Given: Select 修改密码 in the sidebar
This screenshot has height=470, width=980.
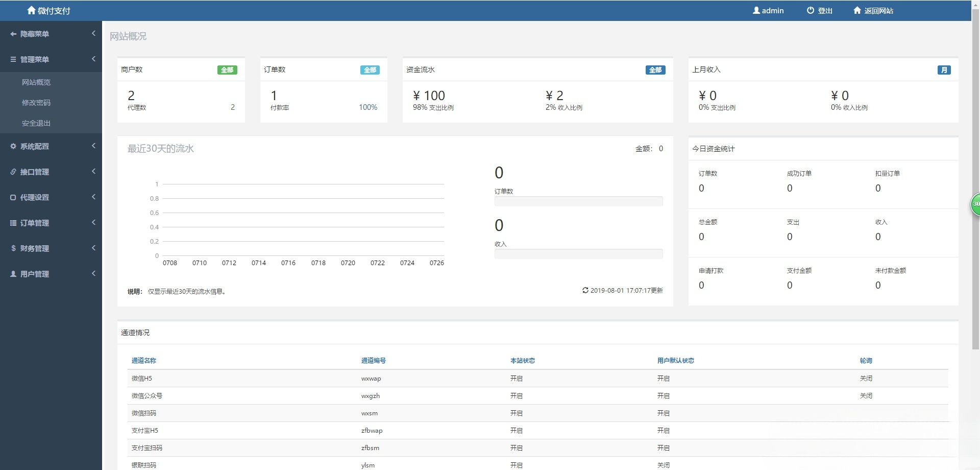Looking at the screenshot, I should pyautogui.click(x=36, y=103).
